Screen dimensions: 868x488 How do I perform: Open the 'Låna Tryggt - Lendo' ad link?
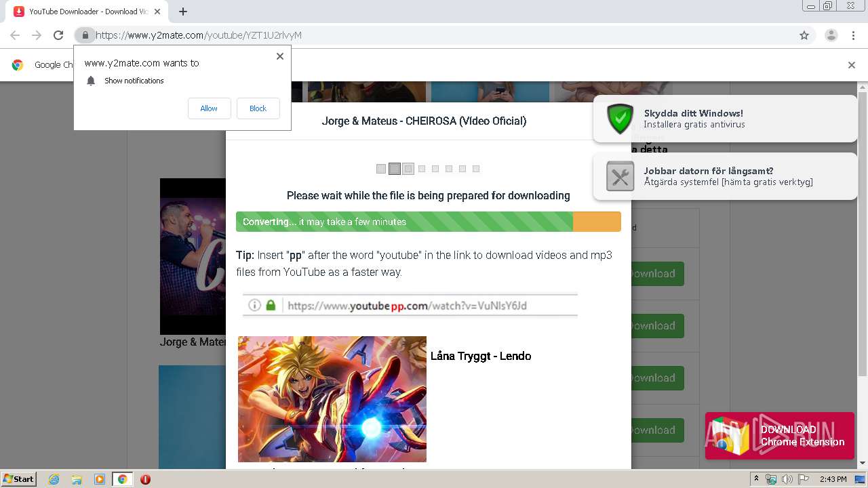tap(481, 356)
